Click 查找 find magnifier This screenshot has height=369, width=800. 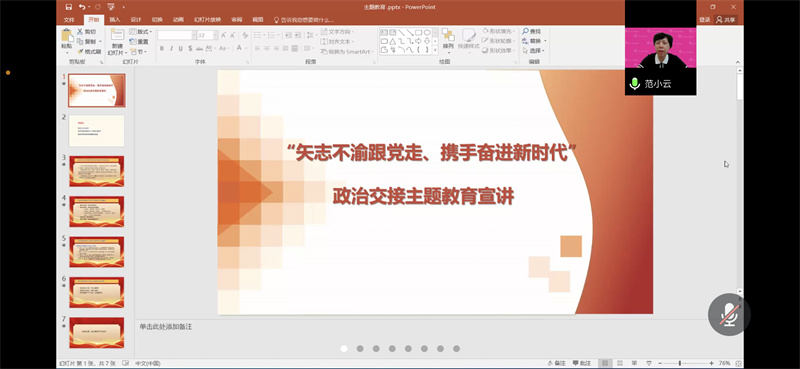click(x=531, y=32)
